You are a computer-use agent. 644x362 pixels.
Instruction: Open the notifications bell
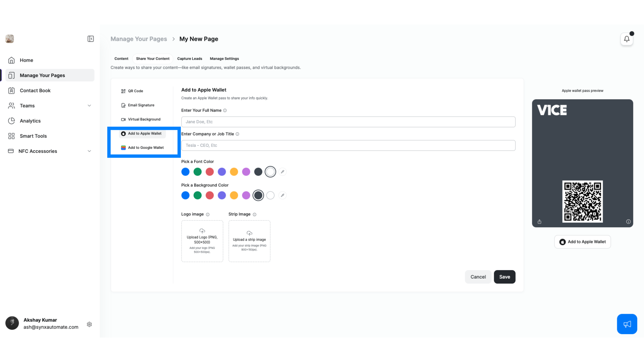(x=627, y=39)
